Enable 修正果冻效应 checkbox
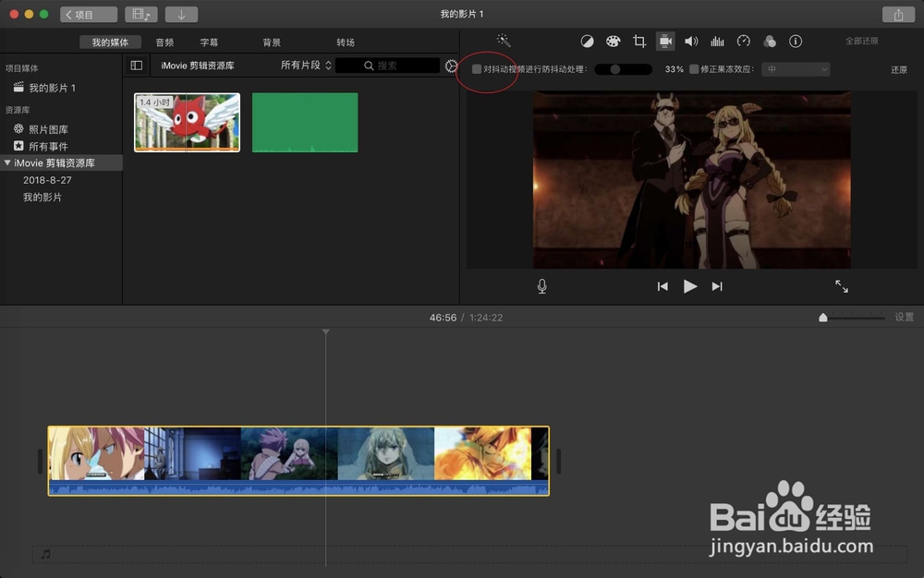The width and height of the screenshot is (924, 578). (694, 69)
